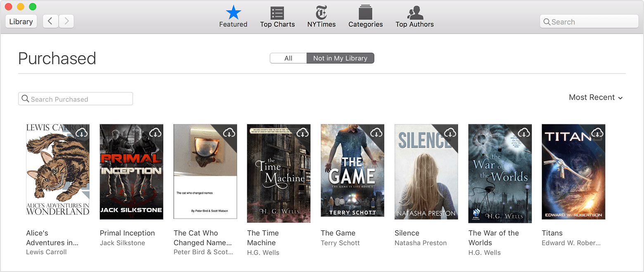Go forward with the right arrow
Screen dimensions: 644x272
coord(66,21)
